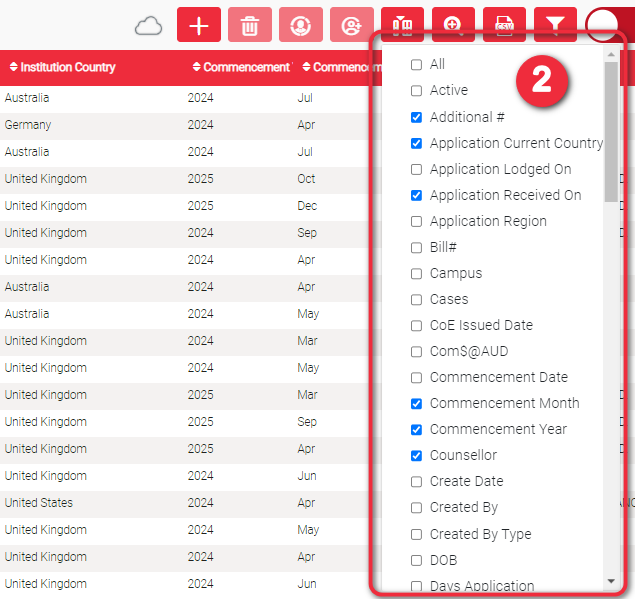
Task: Check the Cases checkbox
Action: click(416, 300)
